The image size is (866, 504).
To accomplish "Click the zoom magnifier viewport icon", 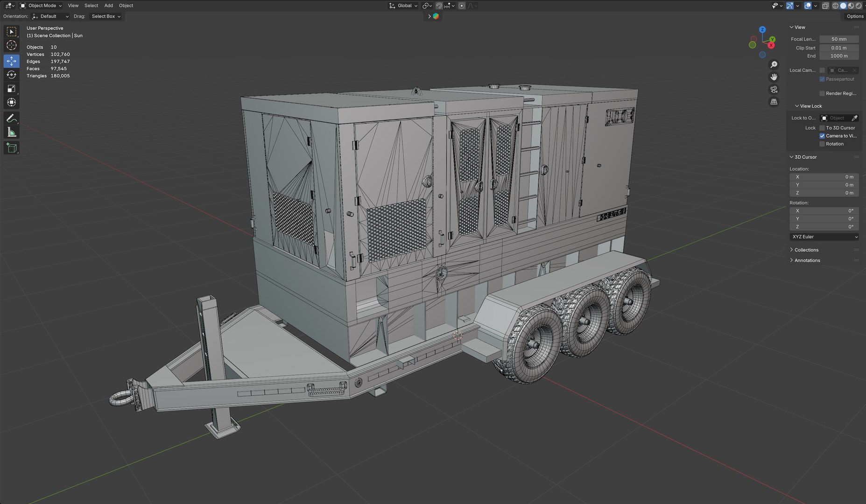I will tap(774, 65).
